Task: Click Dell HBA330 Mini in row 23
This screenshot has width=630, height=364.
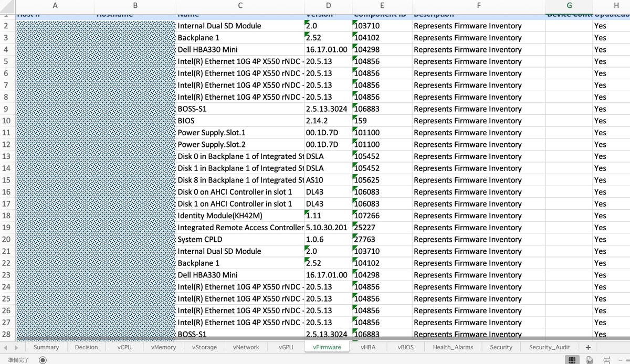Action: pos(240,275)
